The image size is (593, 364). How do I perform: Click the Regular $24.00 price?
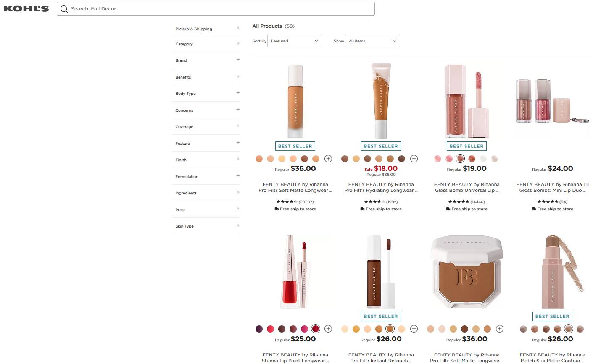coord(552,169)
